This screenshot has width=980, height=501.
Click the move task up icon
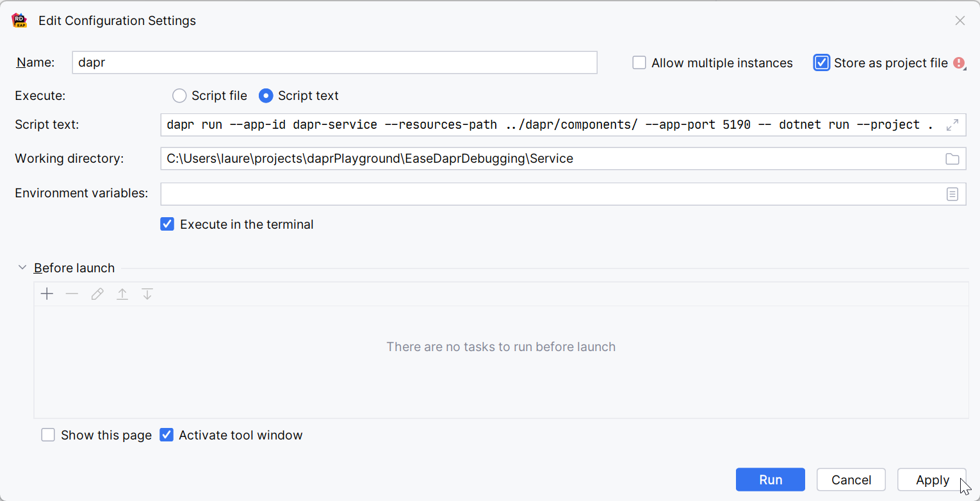click(x=122, y=294)
